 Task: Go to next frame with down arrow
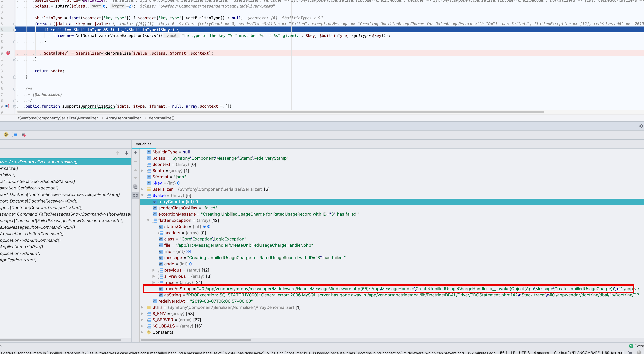tap(126, 153)
